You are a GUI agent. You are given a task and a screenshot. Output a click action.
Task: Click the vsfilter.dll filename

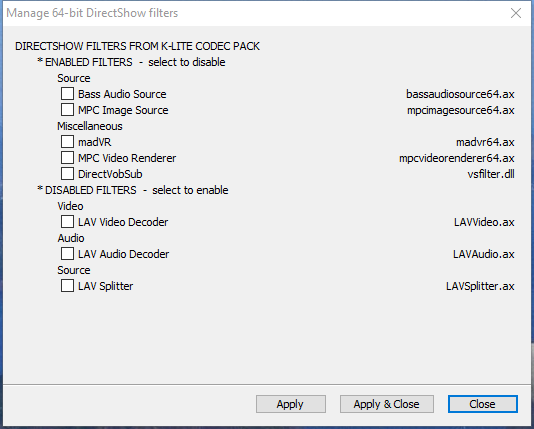coord(491,174)
